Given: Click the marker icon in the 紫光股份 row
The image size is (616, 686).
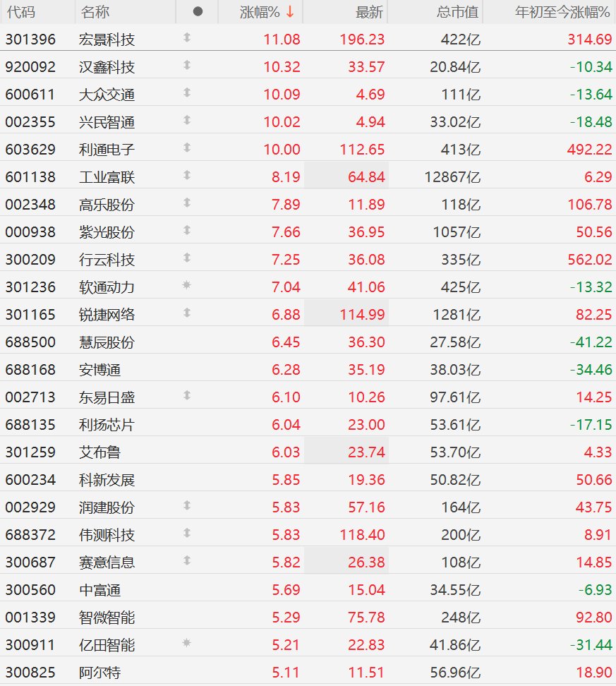Looking at the screenshot, I should (x=187, y=230).
